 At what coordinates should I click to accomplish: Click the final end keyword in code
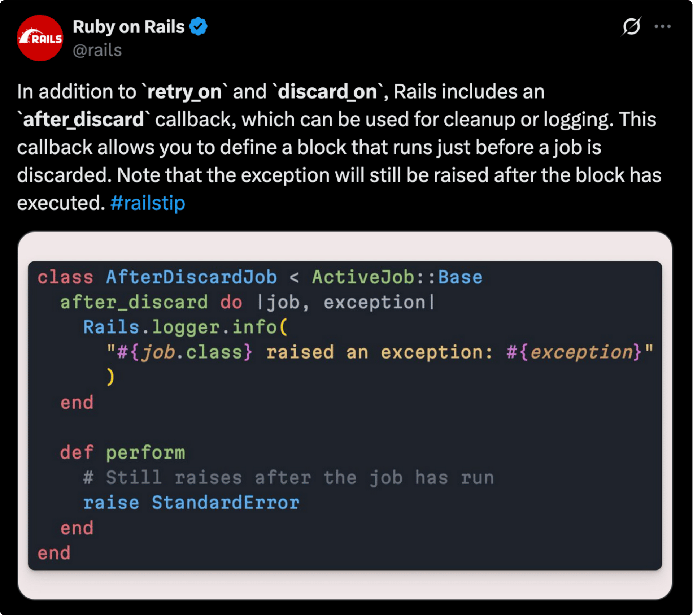point(54,553)
